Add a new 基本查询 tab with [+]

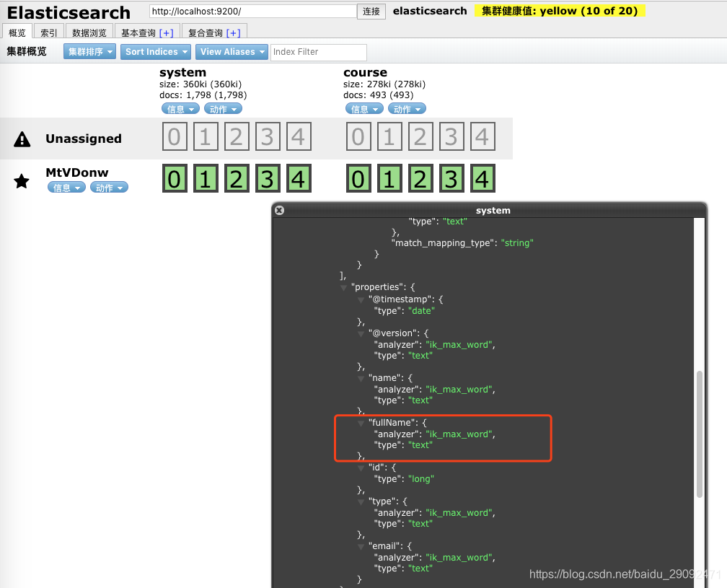point(167,33)
